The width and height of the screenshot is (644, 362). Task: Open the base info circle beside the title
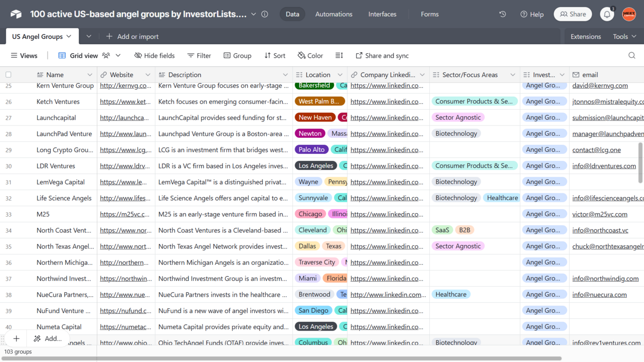click(265, 14)
